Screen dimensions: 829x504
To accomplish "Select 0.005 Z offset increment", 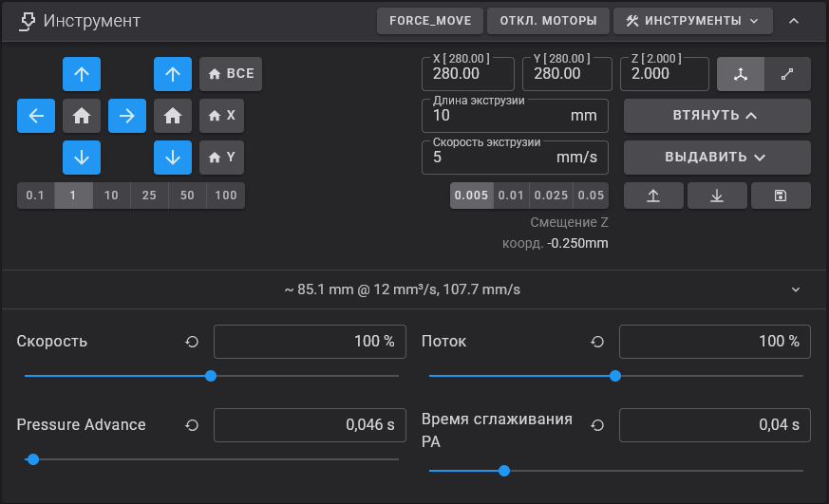I will pyautogui.click(x=472, y=196).
